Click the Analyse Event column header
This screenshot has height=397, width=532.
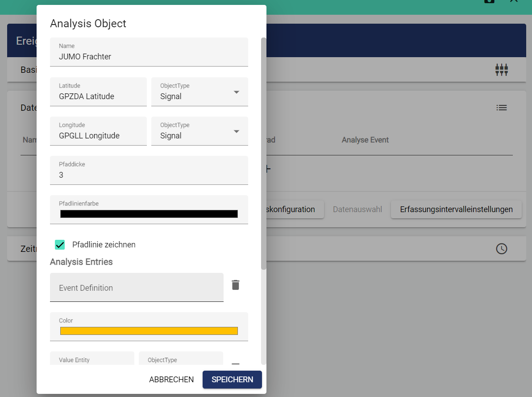coord(365,140)
